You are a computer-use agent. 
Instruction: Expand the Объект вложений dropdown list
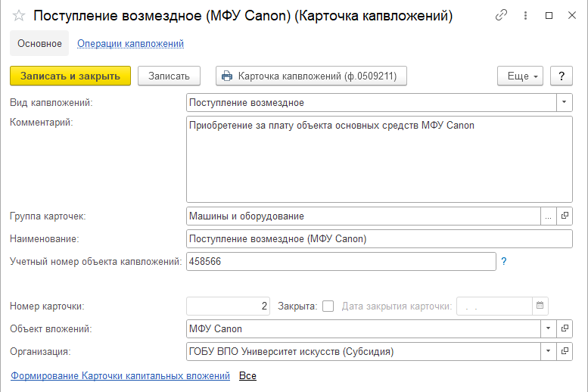pyautogui.click(x=548, y=328)
